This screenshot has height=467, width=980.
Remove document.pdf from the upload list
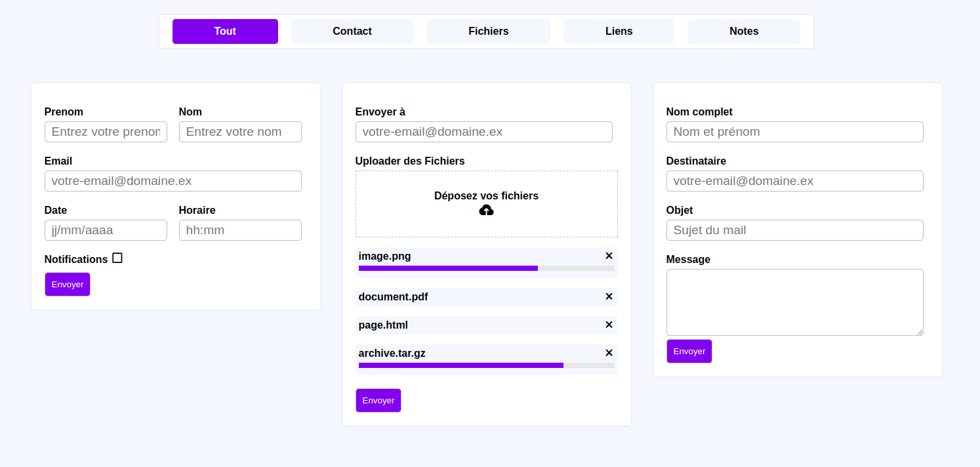tap(609, 296)
